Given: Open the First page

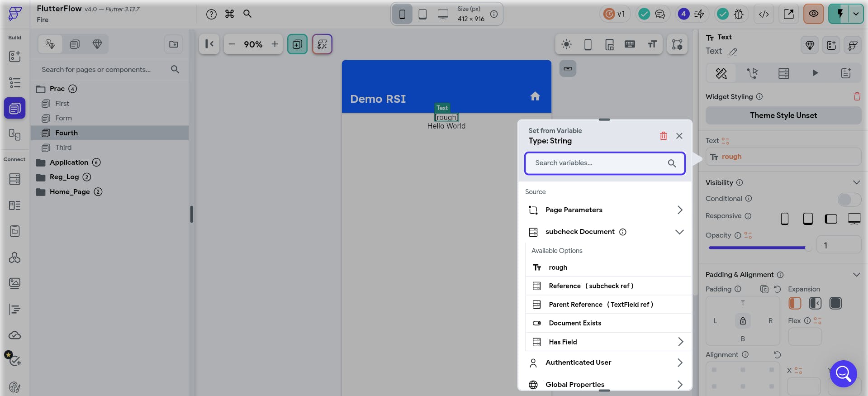Looking at the screenshot, I should [x=62, y=104].
